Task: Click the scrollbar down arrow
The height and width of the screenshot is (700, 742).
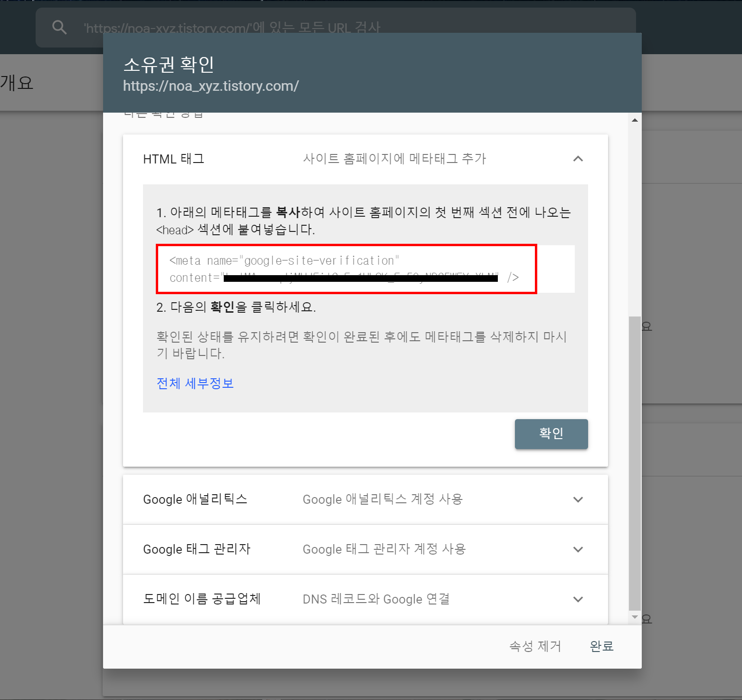Action: coord(635,617)
